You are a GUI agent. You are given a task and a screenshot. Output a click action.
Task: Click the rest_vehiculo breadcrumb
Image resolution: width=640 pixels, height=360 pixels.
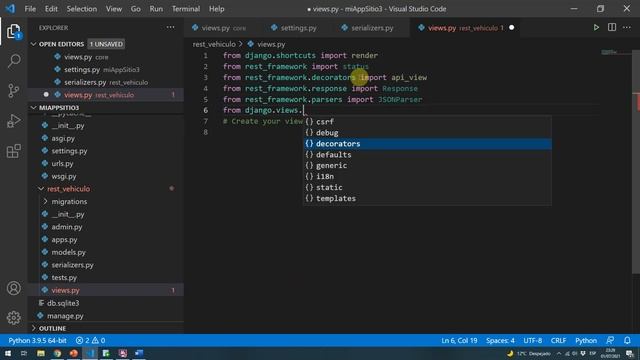[214, 44]
